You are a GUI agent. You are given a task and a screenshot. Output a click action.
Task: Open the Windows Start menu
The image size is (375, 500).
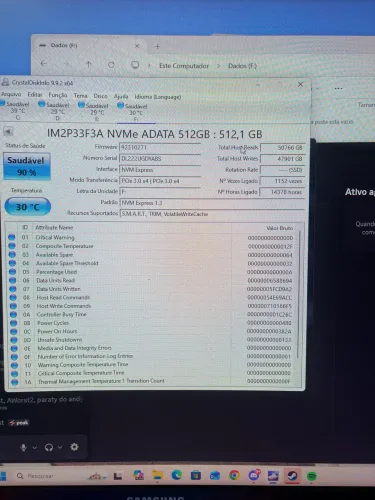(x=3, y=476)
